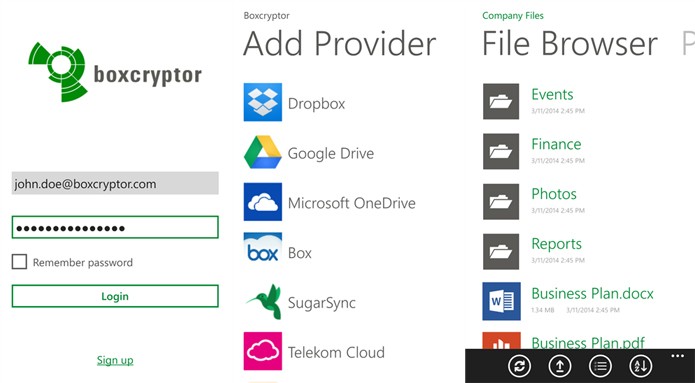
Task: Open the Events folder name
Action: 552,94
